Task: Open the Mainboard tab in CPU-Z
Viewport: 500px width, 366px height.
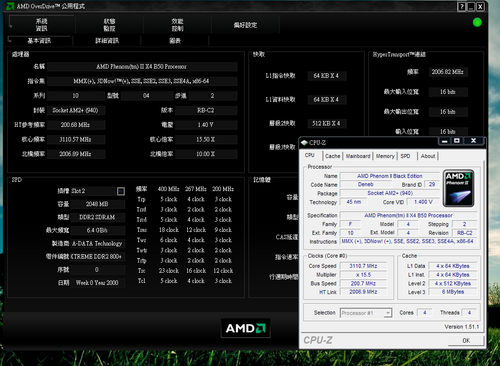Action: (x=358, y=156)
